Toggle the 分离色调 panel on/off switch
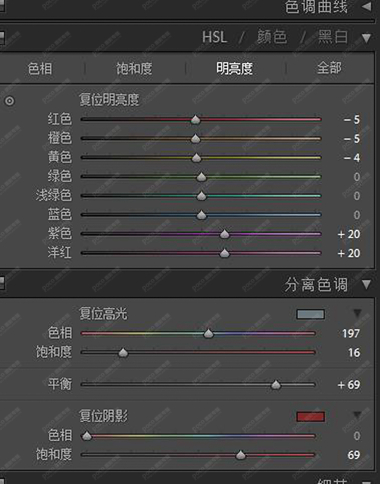The height and width of the screenshot is (484, 380). pyautogui.click(x=2, y=284)
